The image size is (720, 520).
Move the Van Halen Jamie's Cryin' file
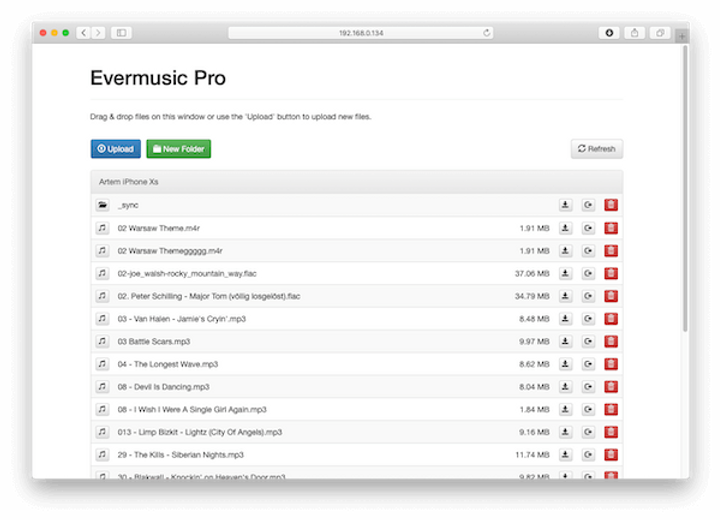[588, 319]
